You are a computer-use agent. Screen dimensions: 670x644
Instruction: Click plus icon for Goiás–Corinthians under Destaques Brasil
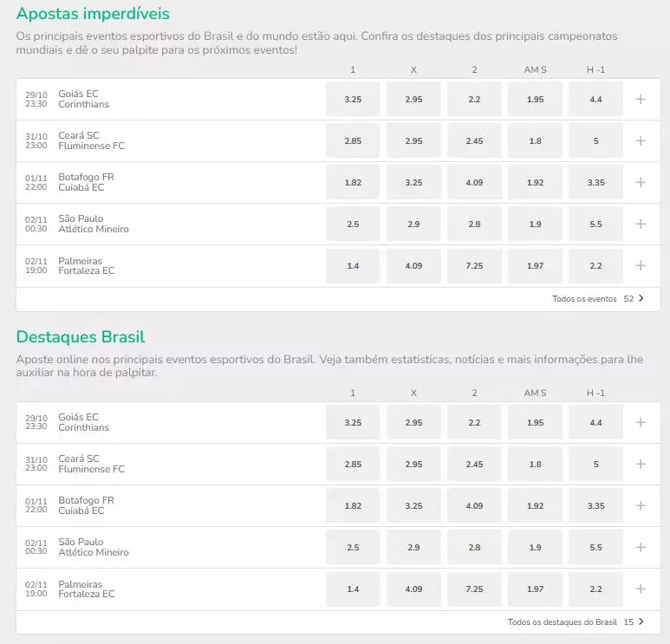(641, 422)
